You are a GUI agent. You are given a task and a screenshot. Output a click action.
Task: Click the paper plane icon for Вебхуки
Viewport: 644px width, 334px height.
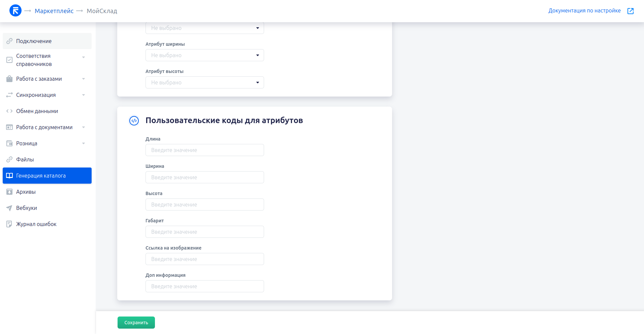(9, 208)
